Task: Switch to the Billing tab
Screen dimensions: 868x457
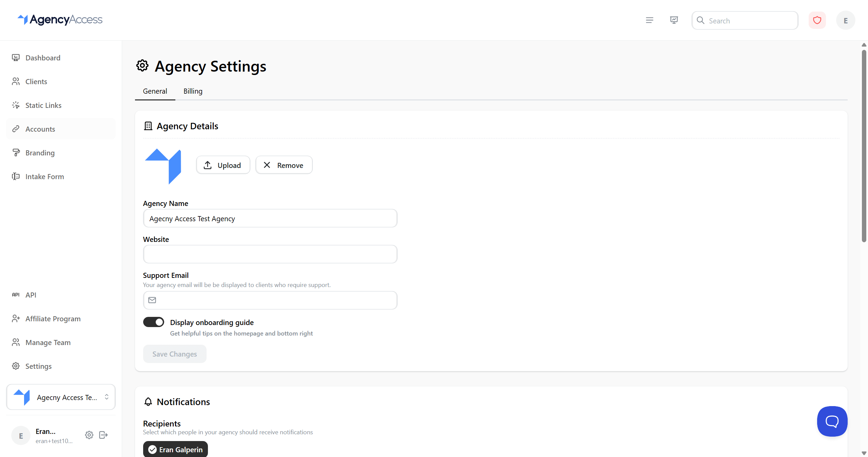Action: coord(193,91)
